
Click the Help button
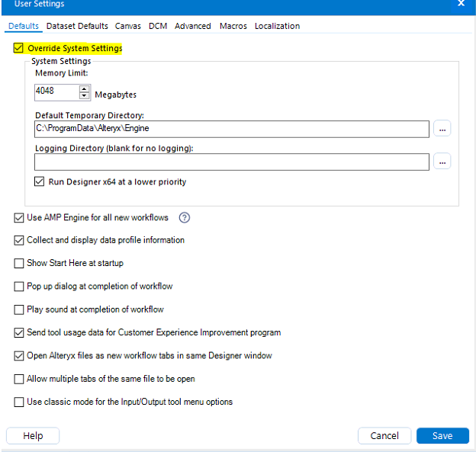(x=33, y=436)
